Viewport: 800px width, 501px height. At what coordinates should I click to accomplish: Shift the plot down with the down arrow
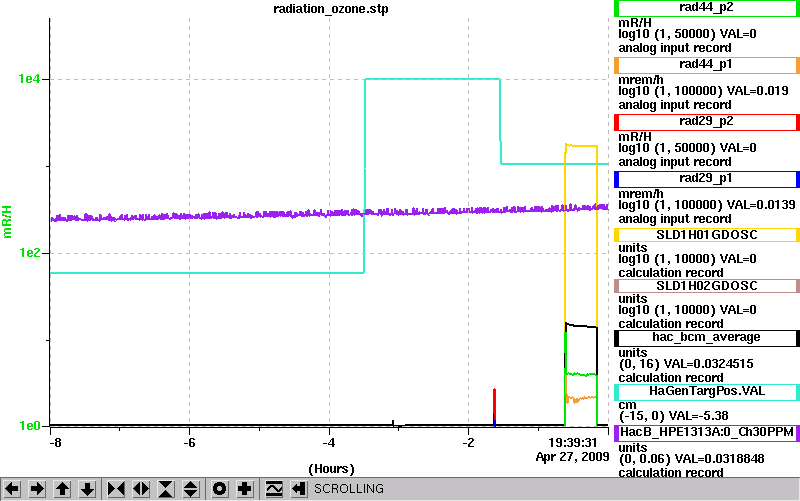click(x=87, y=489)
